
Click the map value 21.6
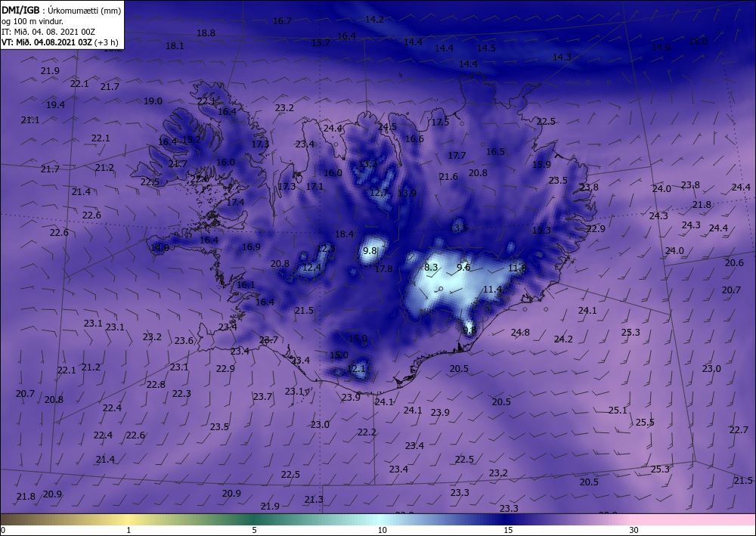448,177
